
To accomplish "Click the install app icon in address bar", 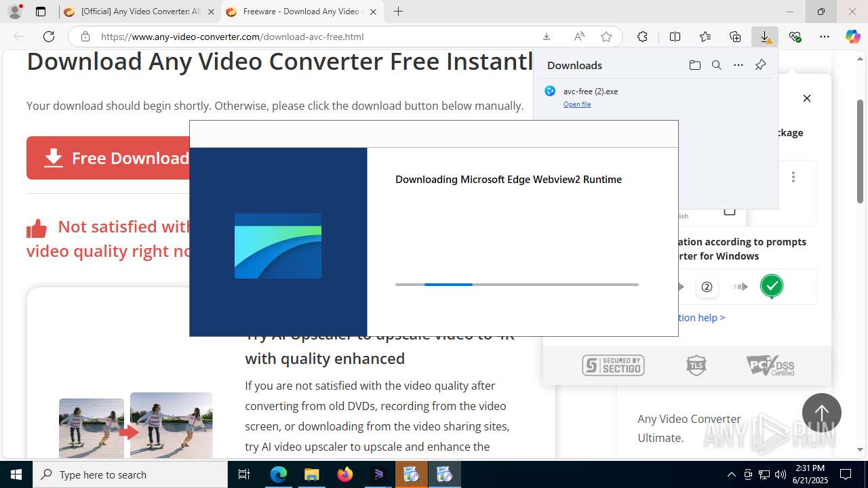I will (547, 37).
